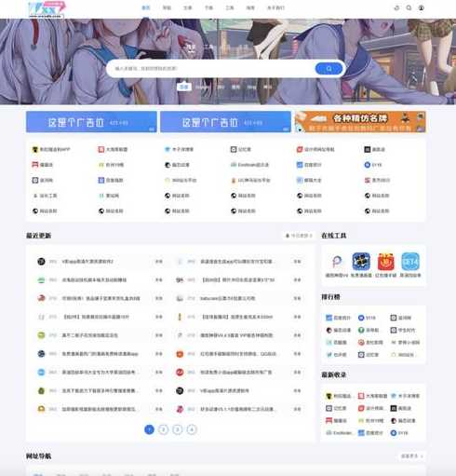Open the more link beside 网址导航
456x476 pixels.
[411, 456]
